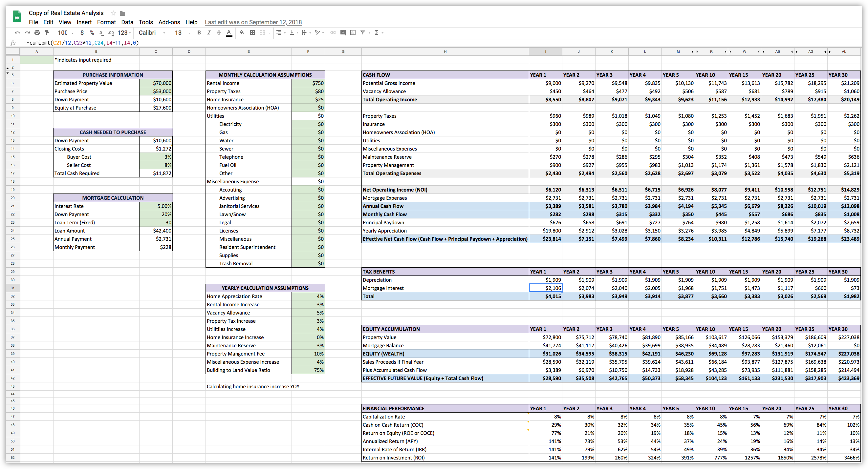Increase decimal places
Image resolution: width=868 pixels, height=469 pixels.
tap(111, 33)
